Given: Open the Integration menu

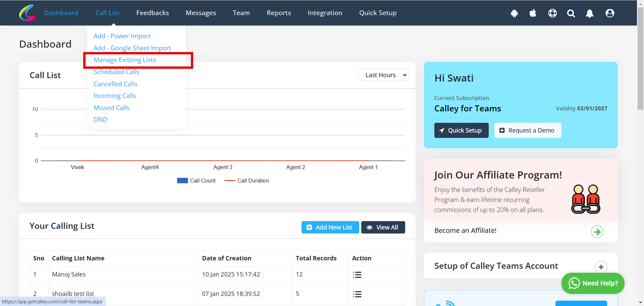Looking at the screenshot, I should coord(325,13).
